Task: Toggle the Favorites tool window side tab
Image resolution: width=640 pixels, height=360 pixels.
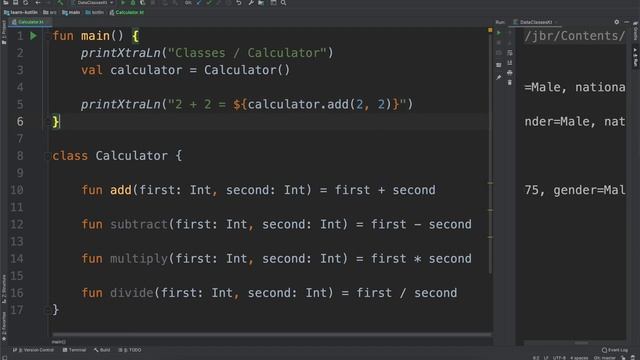Action: pos(4,327)
